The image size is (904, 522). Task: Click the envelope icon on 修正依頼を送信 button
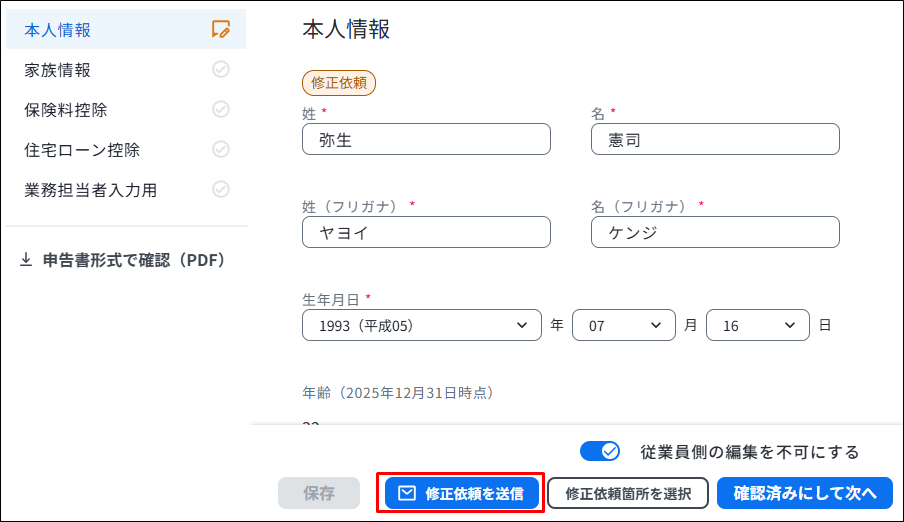coord(406,493)
